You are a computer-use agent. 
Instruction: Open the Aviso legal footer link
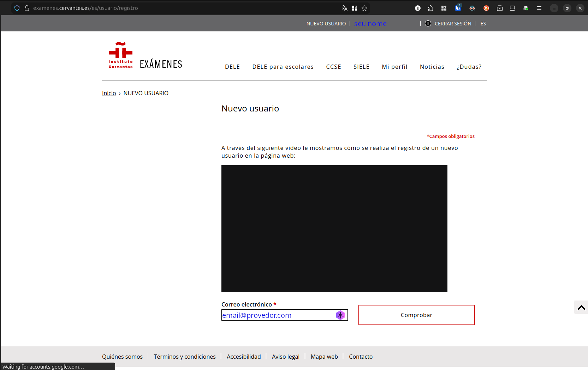[x=285, y=357]
